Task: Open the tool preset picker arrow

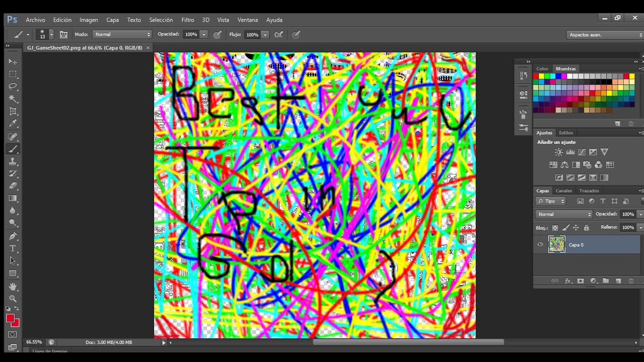Action: 28,35
